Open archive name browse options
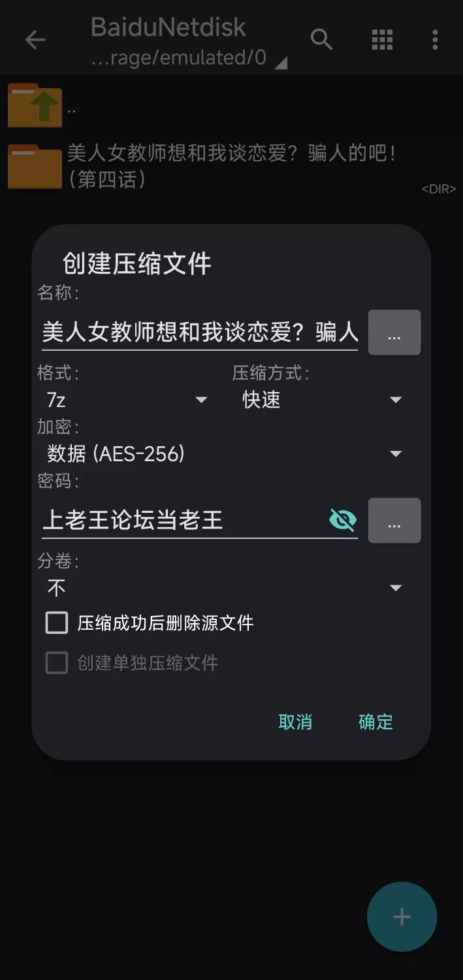463x980 pixels. click(x=394, y=333)
